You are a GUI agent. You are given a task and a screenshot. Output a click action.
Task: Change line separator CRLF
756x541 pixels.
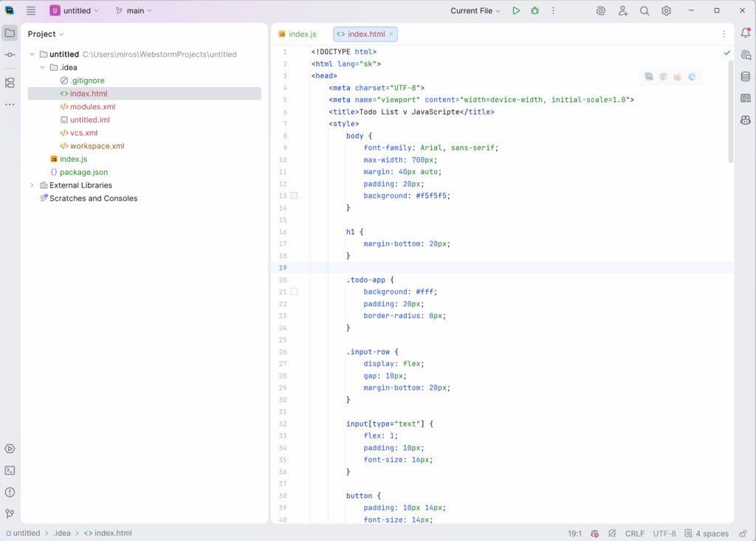point(634,534)
